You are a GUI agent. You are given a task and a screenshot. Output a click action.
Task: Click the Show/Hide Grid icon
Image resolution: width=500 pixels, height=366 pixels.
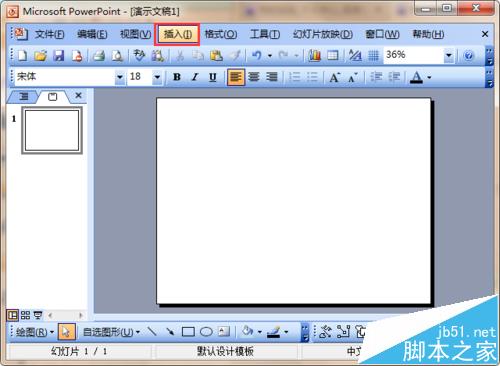[373, 55]
